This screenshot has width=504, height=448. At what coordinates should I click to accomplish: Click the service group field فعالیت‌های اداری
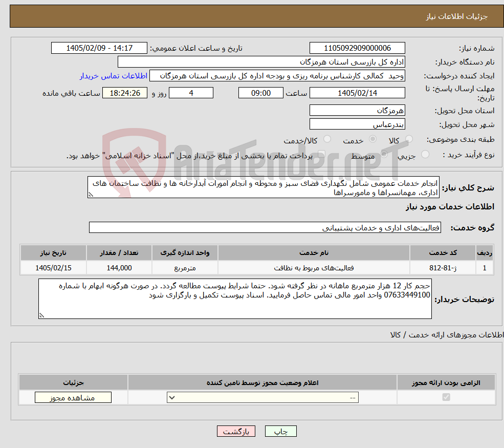coord(265,227)
